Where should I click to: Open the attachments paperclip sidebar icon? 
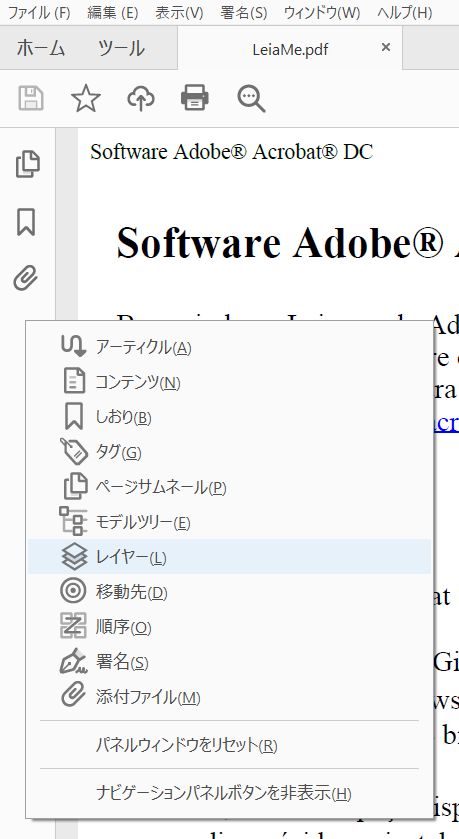(26, 278)
